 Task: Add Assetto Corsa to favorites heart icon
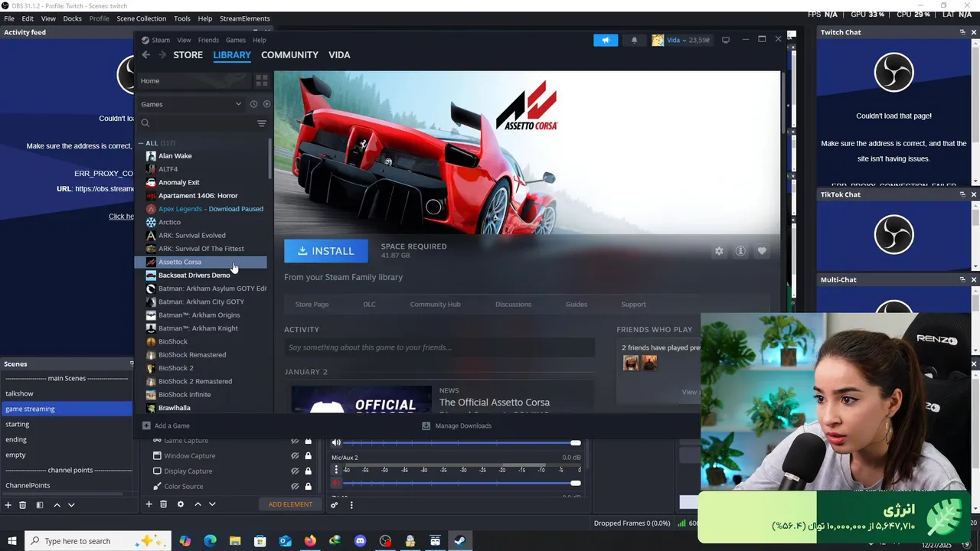762,251
